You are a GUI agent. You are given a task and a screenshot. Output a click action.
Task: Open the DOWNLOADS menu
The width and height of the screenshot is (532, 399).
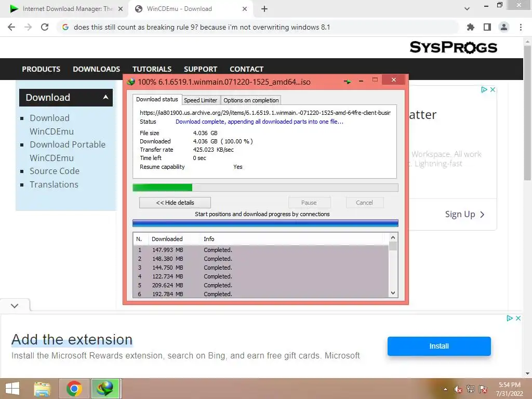click(96, 69)
